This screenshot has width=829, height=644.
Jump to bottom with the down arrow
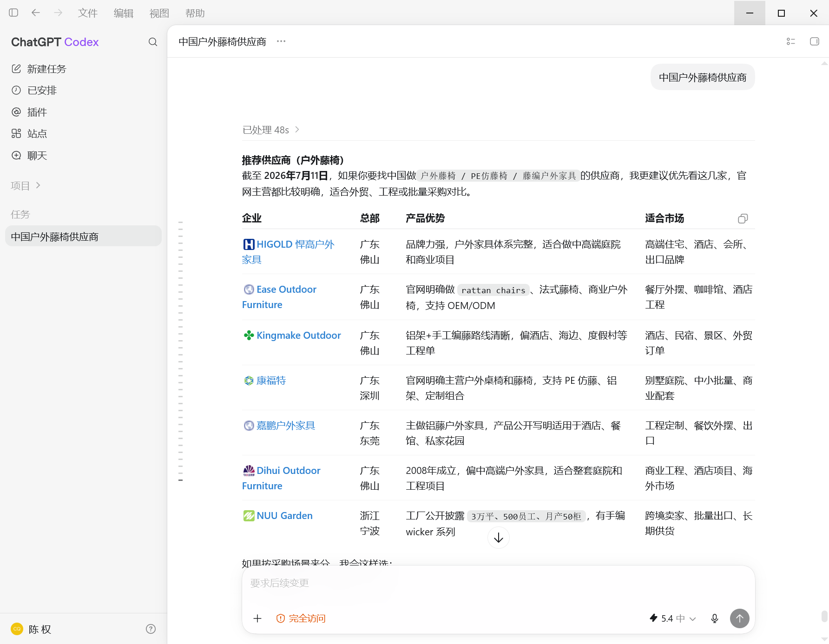499,538
